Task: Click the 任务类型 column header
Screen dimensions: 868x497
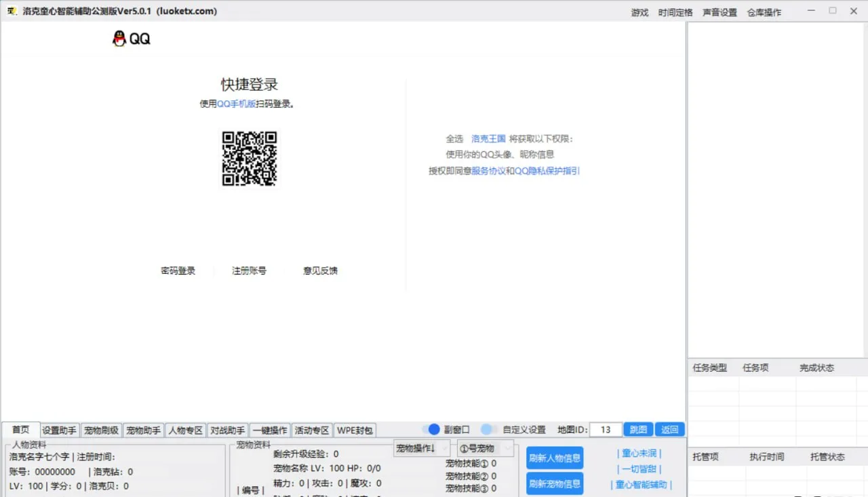Action: 710,367
